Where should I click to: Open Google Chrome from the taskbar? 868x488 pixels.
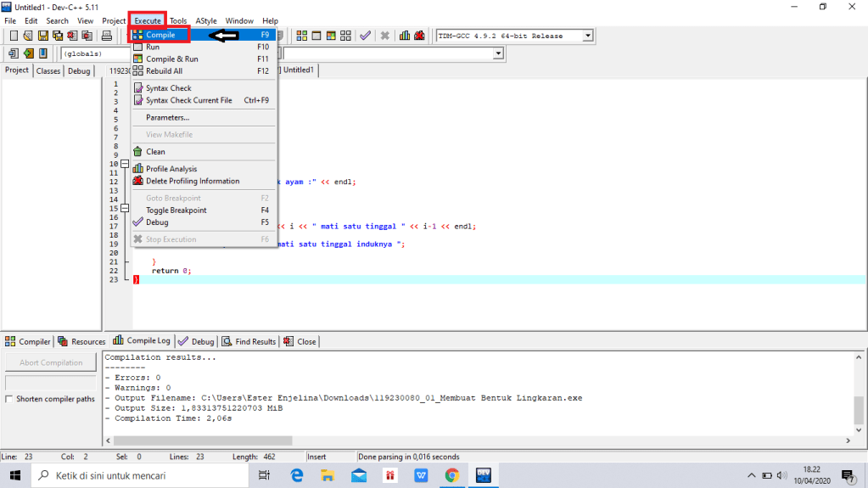tap(451, 475)
